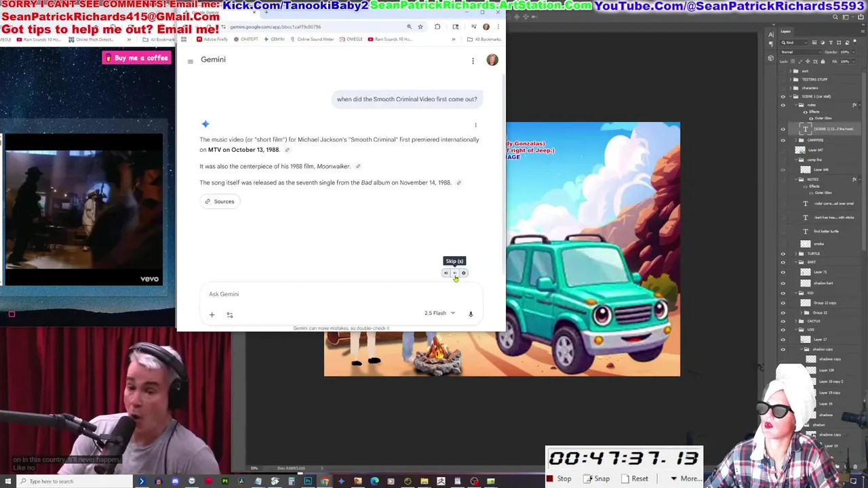Image resolution: width=868 pixels, height=488 pixels.
Task: Open the CHATGPT bookmark
Action: pyautogui.click(x=245, y=39)
